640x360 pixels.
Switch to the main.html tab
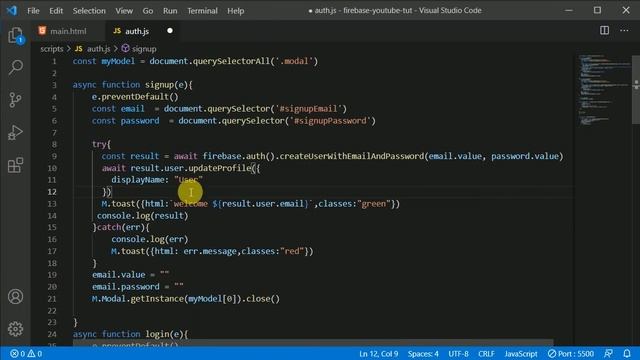coord(67,31)
